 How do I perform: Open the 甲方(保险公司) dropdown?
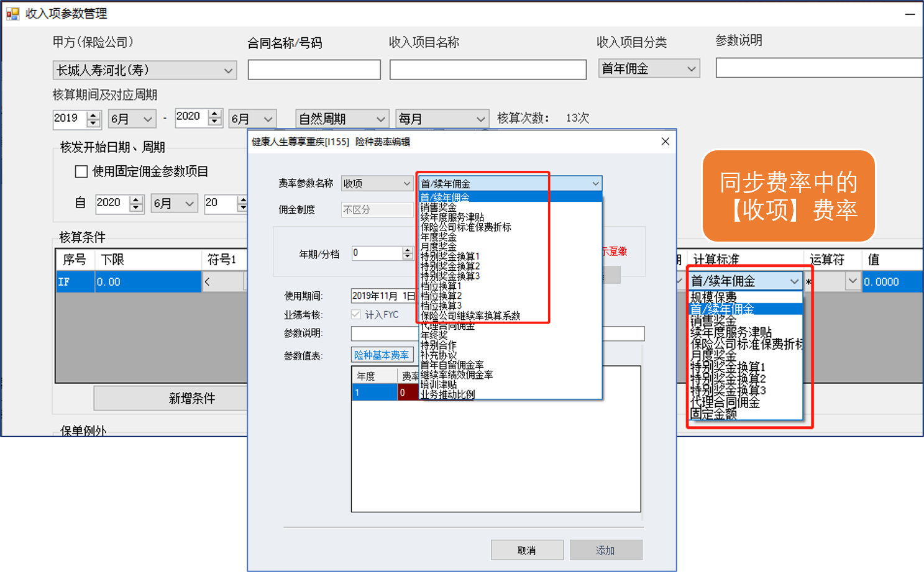tap(228, 71)
